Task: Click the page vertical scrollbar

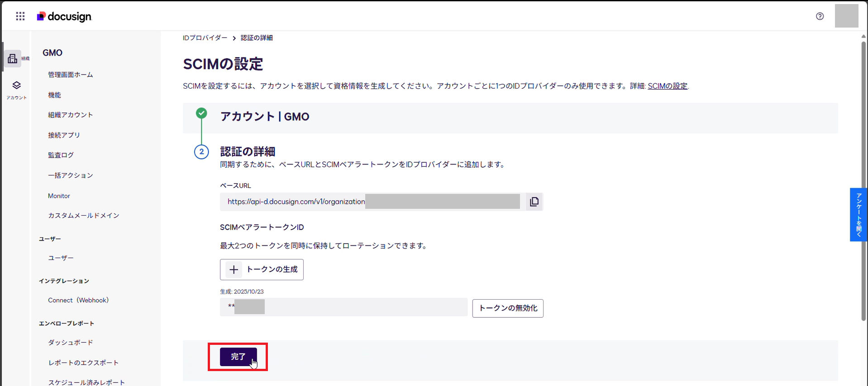Action: (863, 181)
